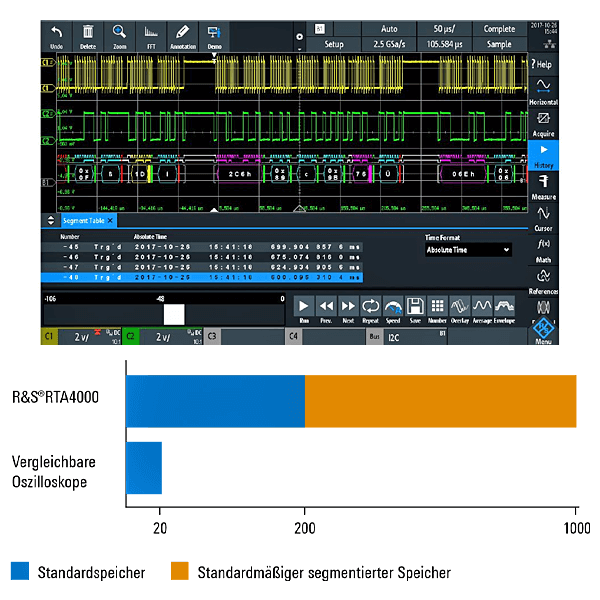The image size is (600, 600).
Task: Select segment row -46
Action: pos(202,257)
